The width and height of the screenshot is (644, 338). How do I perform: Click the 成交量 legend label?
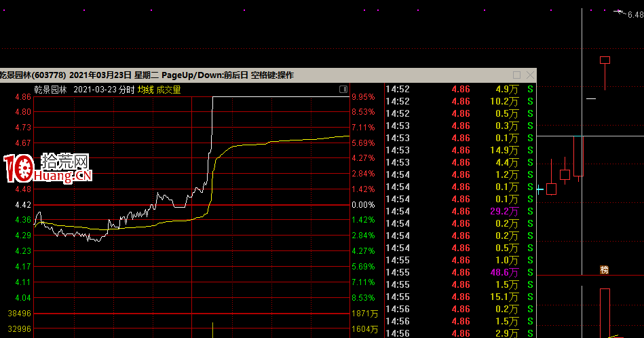click(168, 90)
